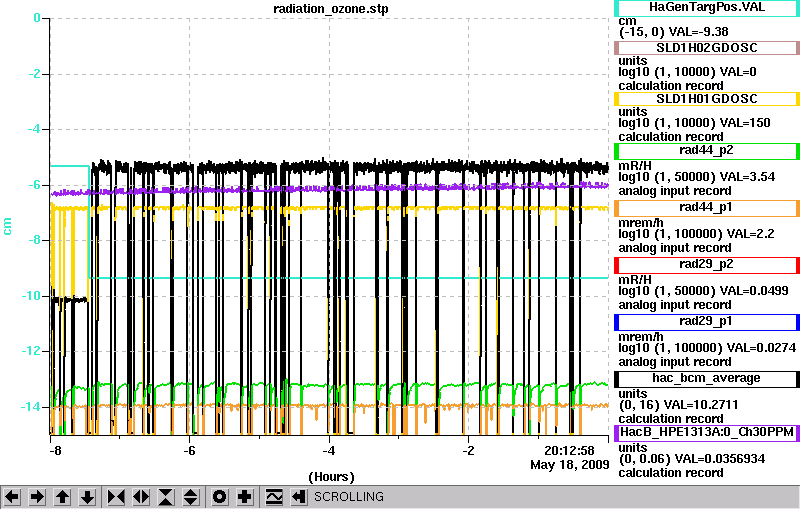Image resolution: width=800 pixels, height=509 pixels.
Task: Select the rad44_p1 orange curve legend
Action: (x=707, y=208)
